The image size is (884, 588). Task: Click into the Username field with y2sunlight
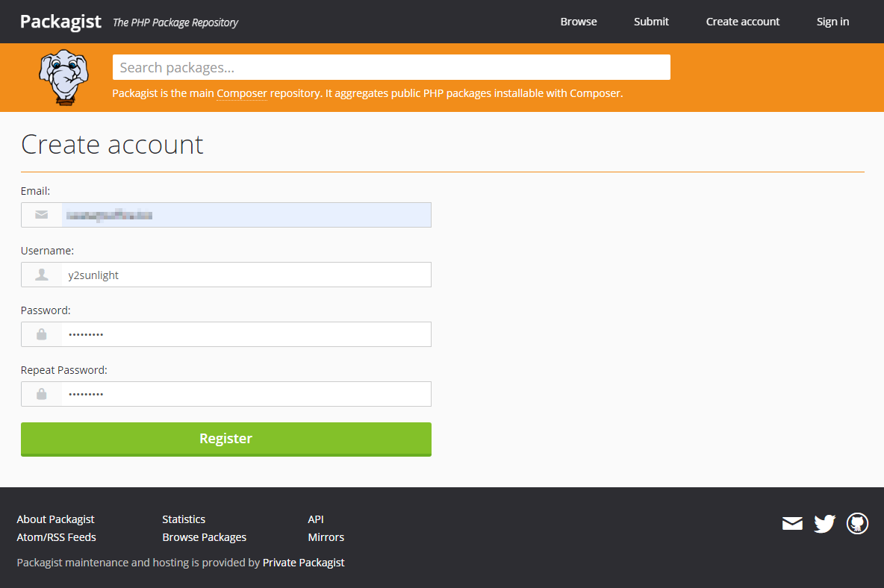coord(245,275)
